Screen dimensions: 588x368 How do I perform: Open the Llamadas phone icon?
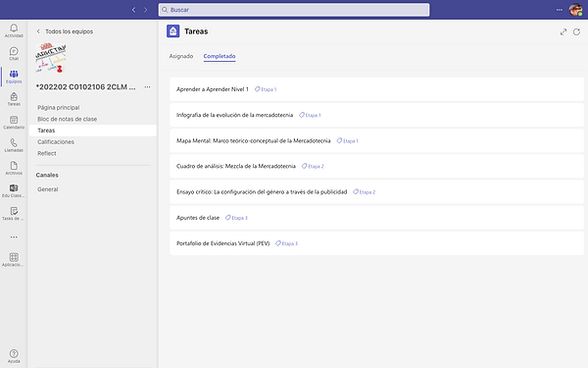click(x=14, y=144)
